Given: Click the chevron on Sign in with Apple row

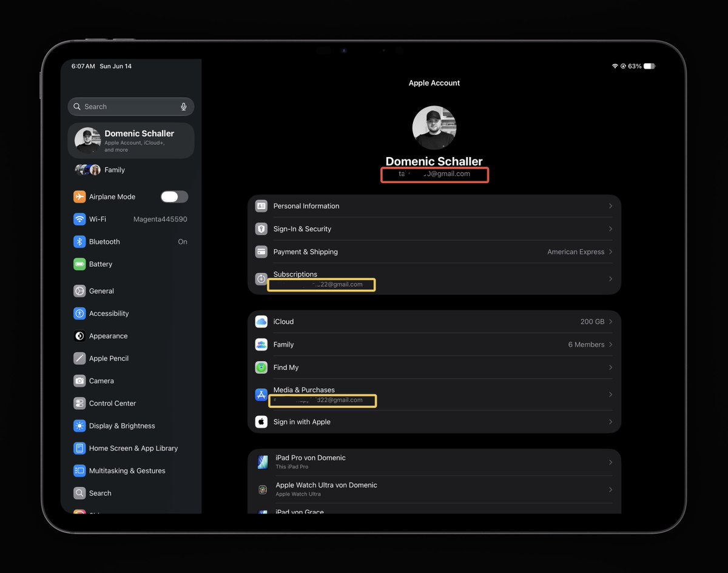Looking at the screenshot, I should [x=610, y=421].
